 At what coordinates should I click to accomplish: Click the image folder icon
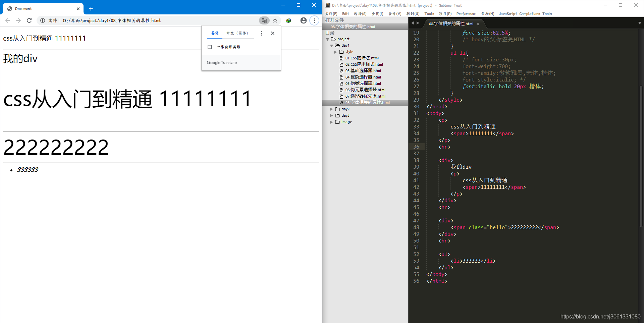(337, 122)
